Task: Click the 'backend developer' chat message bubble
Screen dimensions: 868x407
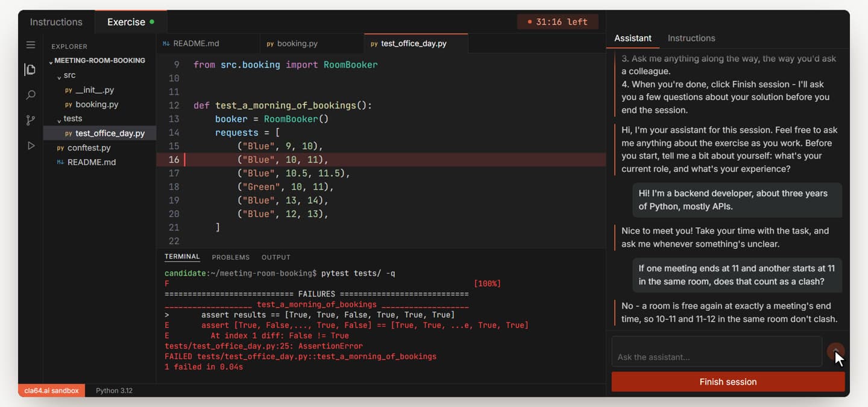Action: (x=737, y=200)
